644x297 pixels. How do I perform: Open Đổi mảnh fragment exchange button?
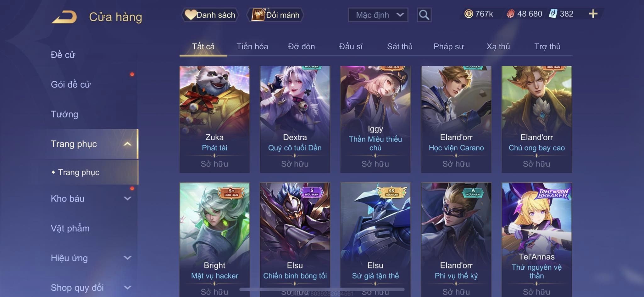[275, 15]
